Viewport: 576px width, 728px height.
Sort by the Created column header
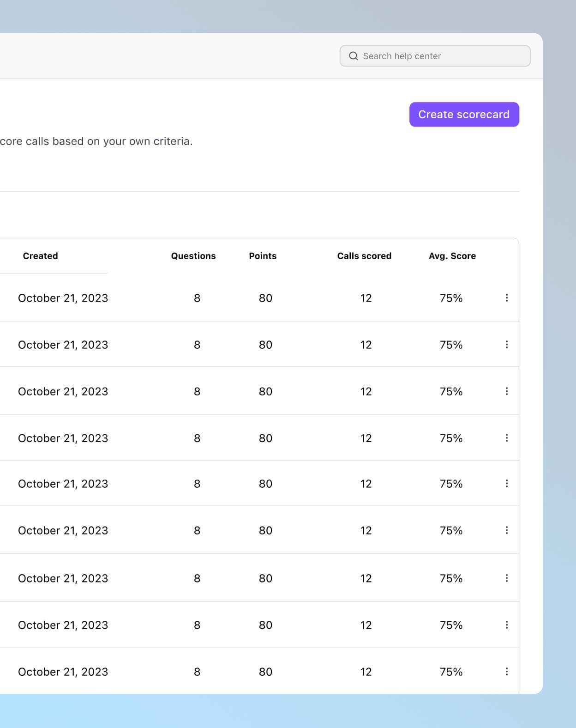coord(41,256)
